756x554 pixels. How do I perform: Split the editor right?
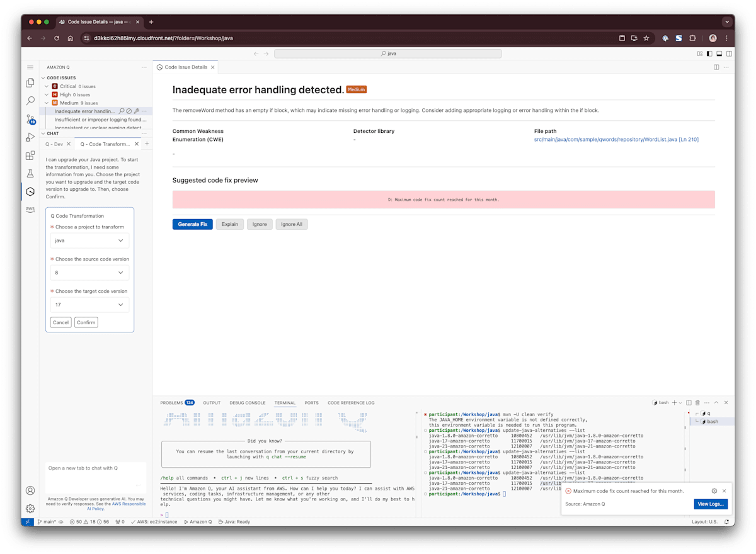tap(716, 67)
